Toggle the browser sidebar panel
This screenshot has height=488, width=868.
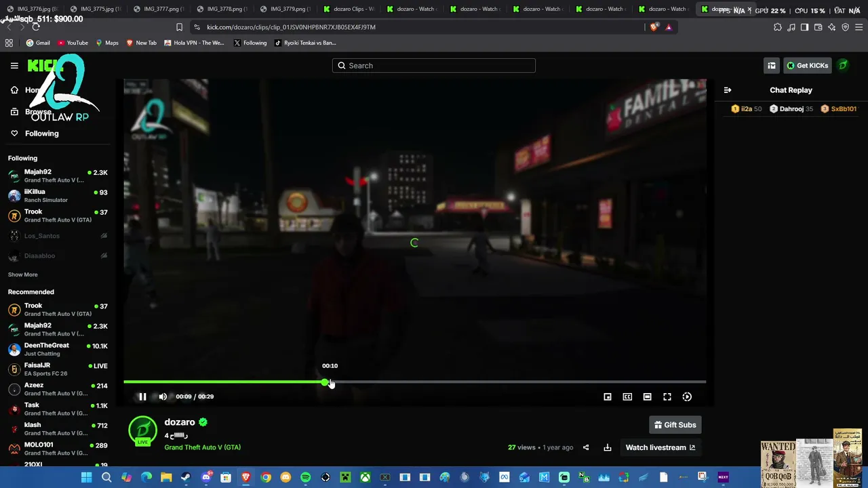tap(804, 27)
